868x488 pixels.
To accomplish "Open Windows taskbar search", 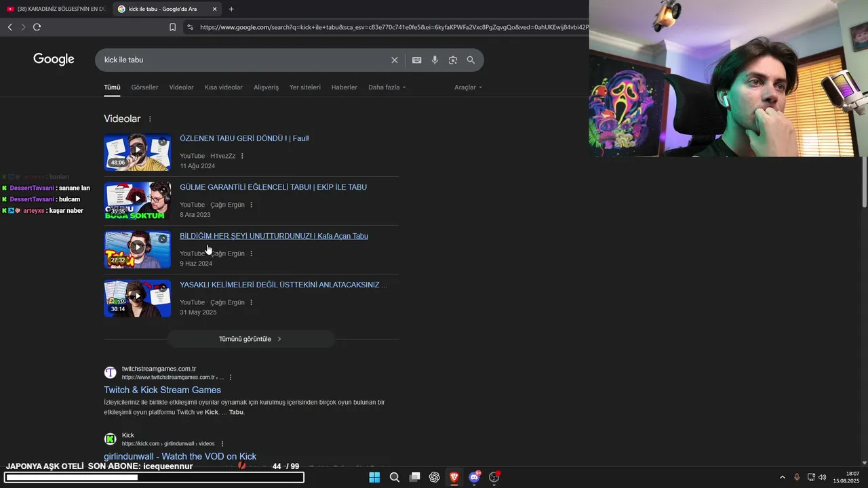I will coord(394,477).
